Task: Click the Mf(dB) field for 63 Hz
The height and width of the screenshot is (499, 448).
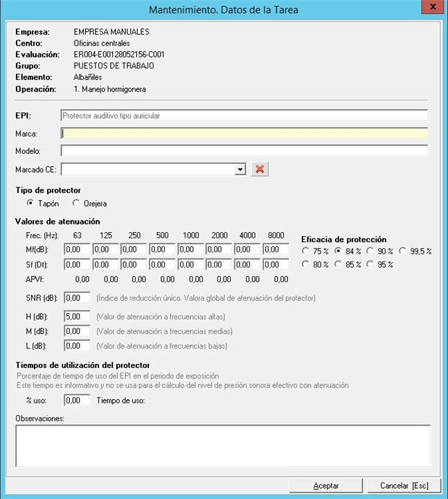Action: point(77,249)
